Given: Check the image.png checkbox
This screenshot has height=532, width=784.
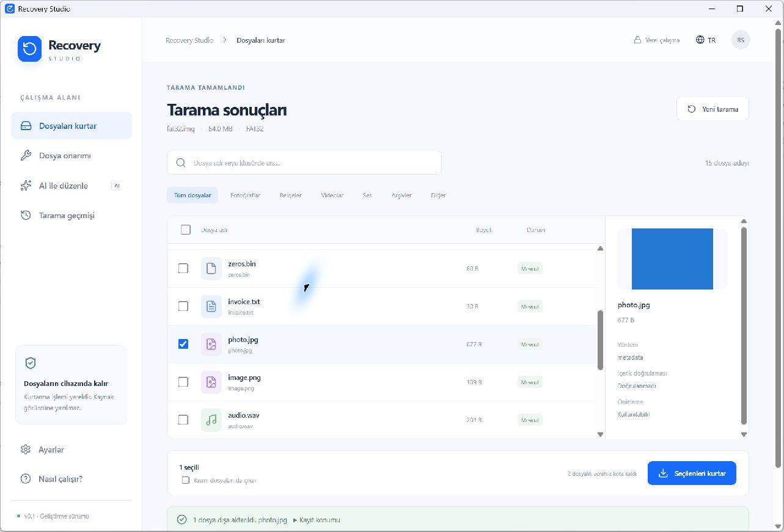Looking at the screenshot, I should pos(183,382).
